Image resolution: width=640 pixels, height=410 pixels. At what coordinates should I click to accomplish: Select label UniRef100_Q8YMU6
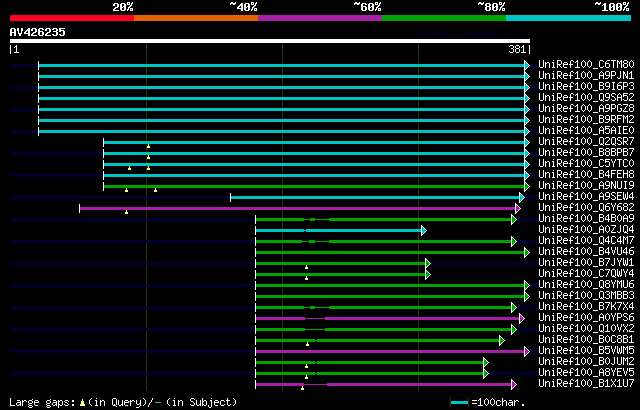coord(586,284)
